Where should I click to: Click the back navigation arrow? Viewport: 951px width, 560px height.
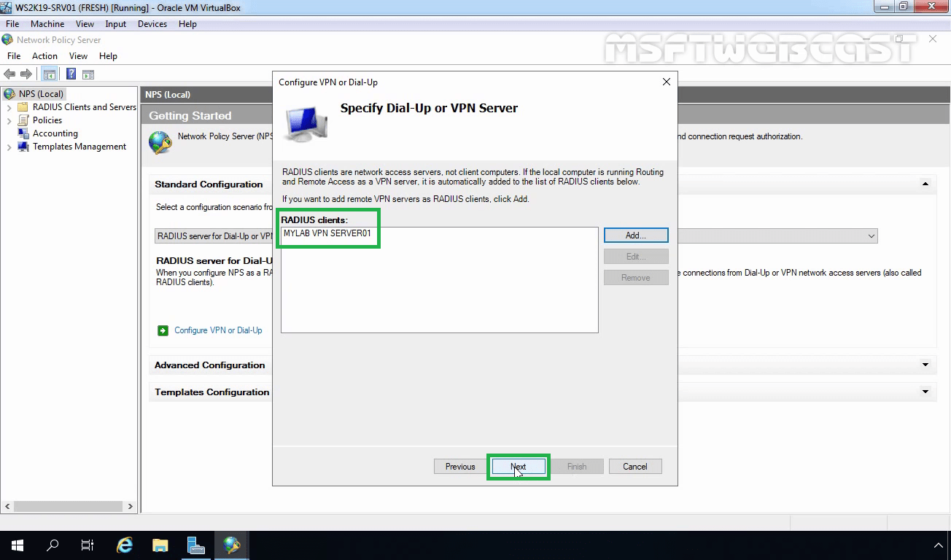point(9,73)
